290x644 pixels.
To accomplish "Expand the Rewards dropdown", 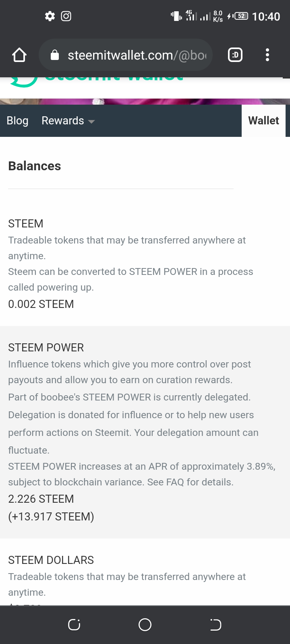I will pyautogui.click(x=68, y=121).
